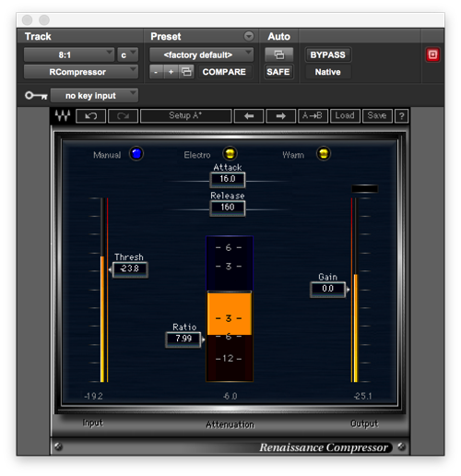Click the previous preset minus button

156,72
